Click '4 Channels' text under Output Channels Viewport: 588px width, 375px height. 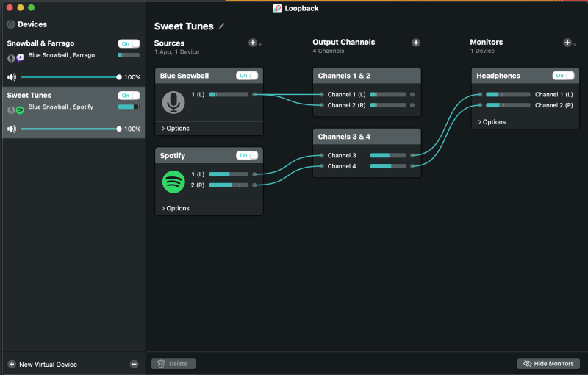(328, 51)
